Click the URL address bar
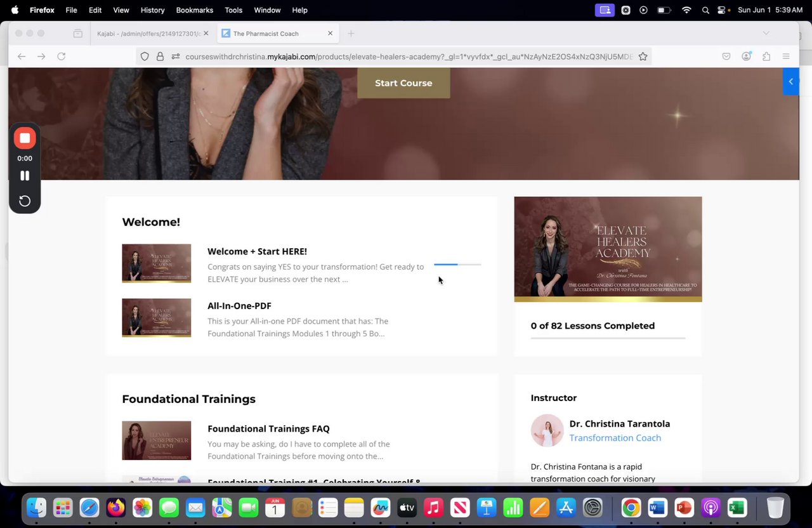Image resolution: width=812 pixels, height=528 pixels. [409, 56]
